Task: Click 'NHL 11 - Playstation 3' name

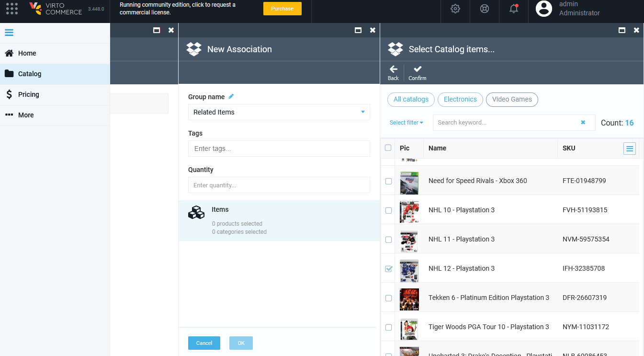Action: pos(462,239)
